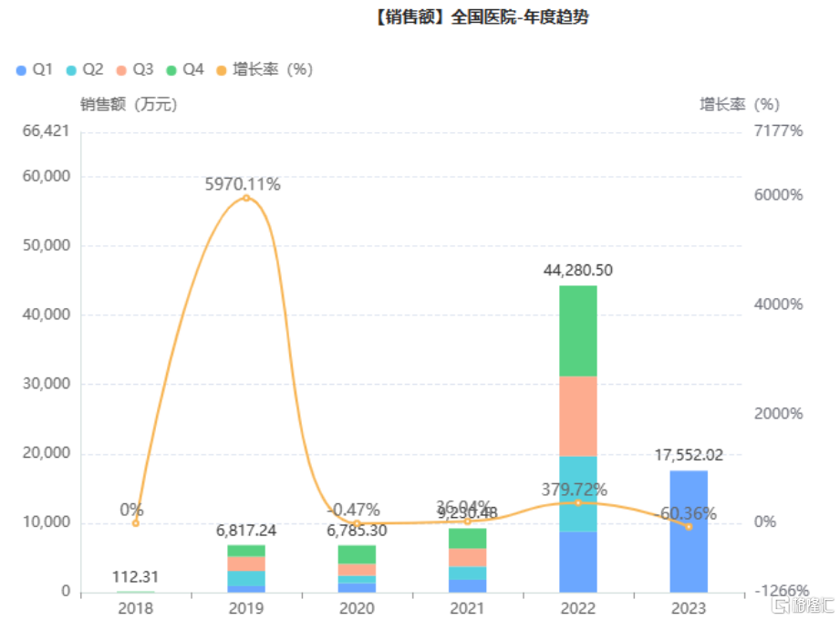The height and width of the screenshot is (620, 840).
Task: Select the 2022 Q1 blue bar segment
Action: pyautogui.click(x=578, y=563)
